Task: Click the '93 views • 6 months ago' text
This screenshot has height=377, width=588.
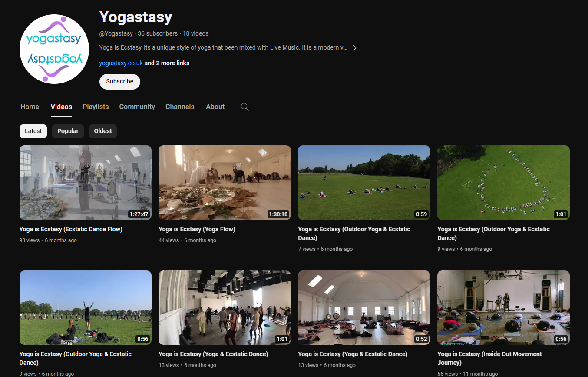Action: [48, 240]
